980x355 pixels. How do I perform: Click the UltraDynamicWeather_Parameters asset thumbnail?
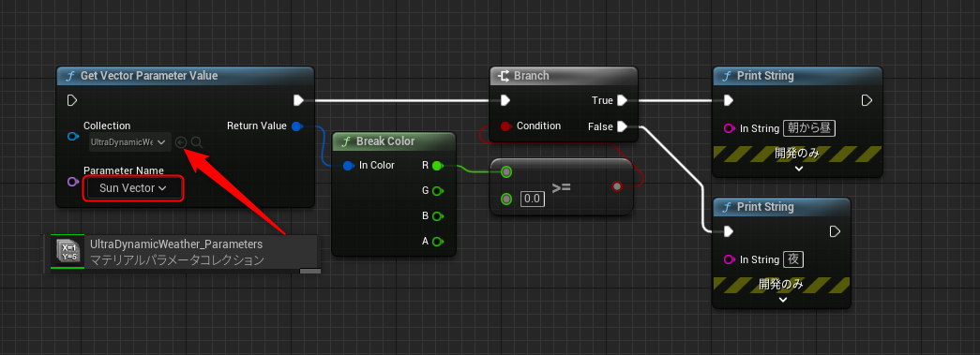point(67,252)
